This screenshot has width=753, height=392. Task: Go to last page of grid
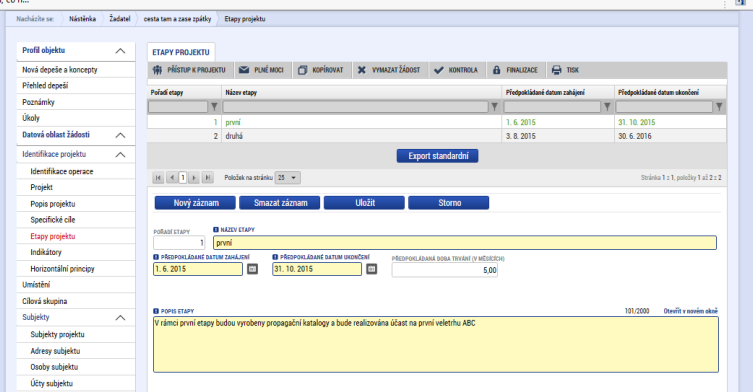click(207, 178)
